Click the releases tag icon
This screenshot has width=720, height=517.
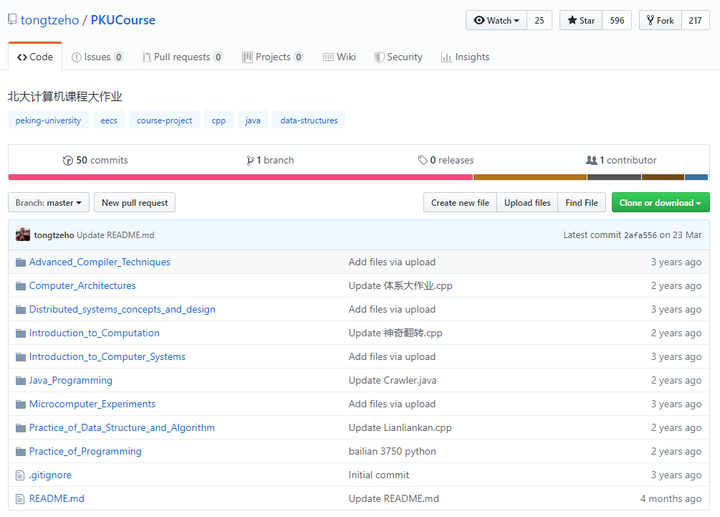coord(423,160)
